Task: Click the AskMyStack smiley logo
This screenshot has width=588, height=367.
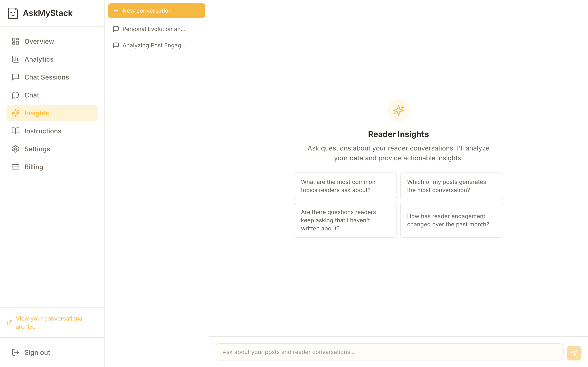Action: pos(13,13)
